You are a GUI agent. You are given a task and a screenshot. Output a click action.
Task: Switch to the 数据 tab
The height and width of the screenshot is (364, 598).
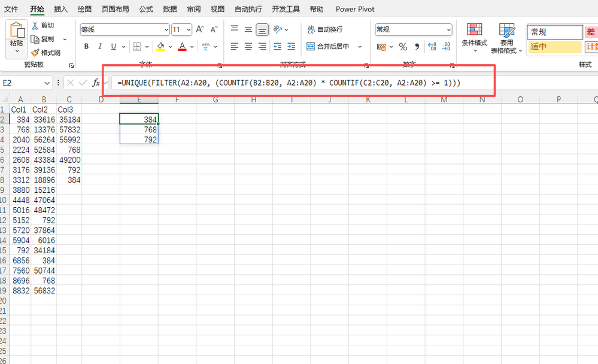tap(170, 9)
